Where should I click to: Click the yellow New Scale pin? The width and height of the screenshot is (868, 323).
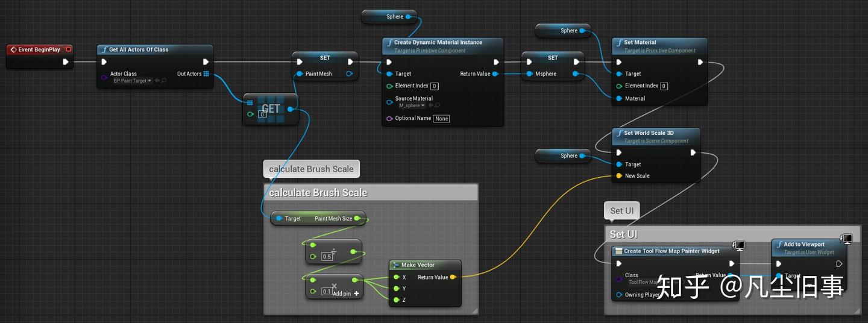618,176
